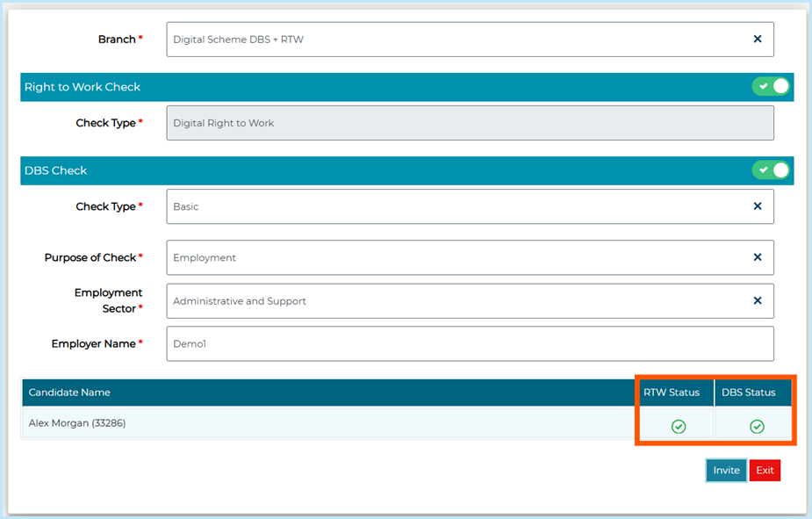
Task: Clear the Branch field with its X icon
Action: (x=757, y=39)
